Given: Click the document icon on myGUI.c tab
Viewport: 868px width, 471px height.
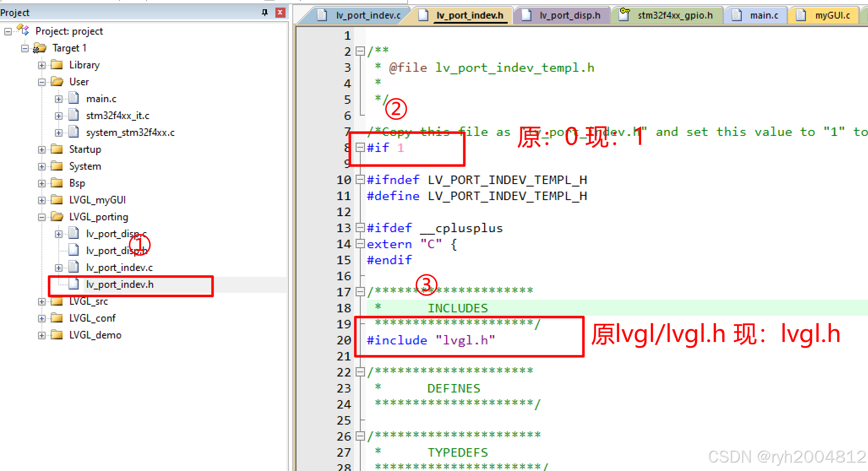Looking at the screenshot, I should click(801, 15).
